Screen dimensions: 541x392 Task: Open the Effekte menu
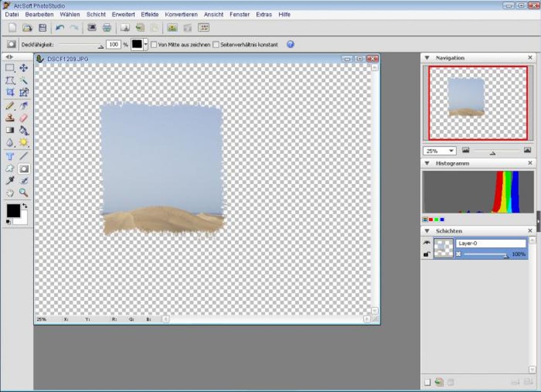[x=150, y=14]
